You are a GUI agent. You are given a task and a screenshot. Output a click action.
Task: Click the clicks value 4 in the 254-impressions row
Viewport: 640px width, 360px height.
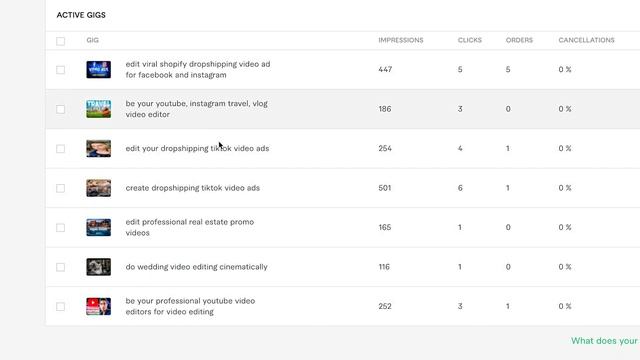[460, 149]
